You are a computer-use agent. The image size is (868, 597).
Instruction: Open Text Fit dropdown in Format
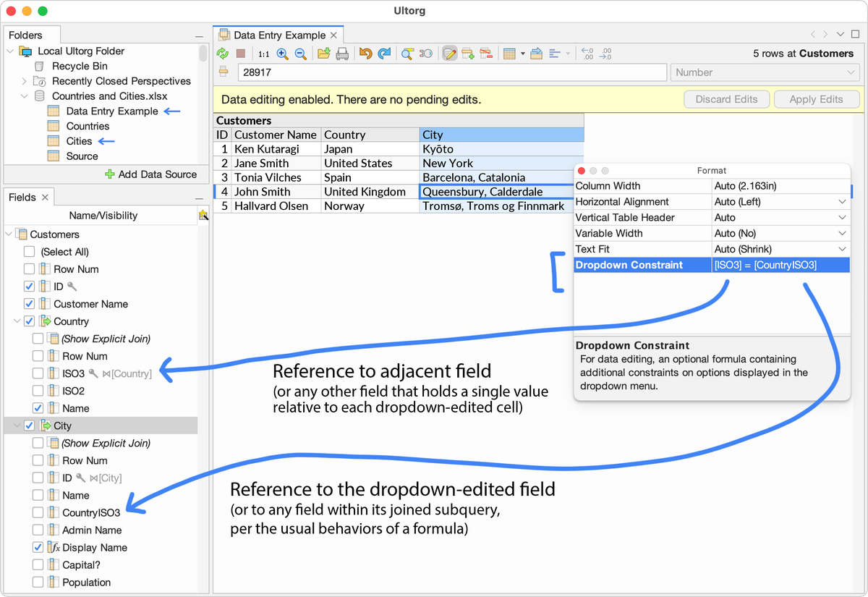pos(843,250)
